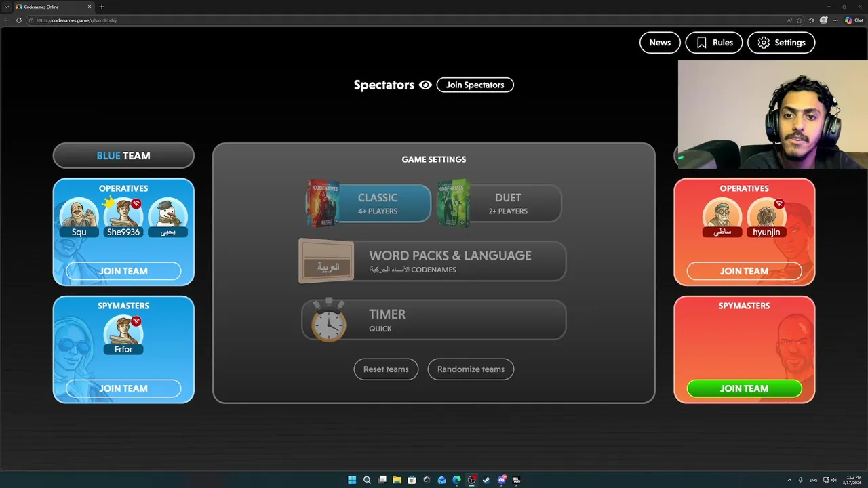Open a new browser tab
Screen dimensions: 868x488
pos(102,7)
